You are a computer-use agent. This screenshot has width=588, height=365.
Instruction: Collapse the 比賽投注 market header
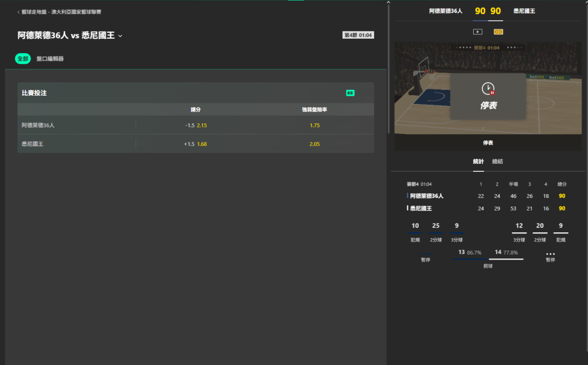[195, 93]
